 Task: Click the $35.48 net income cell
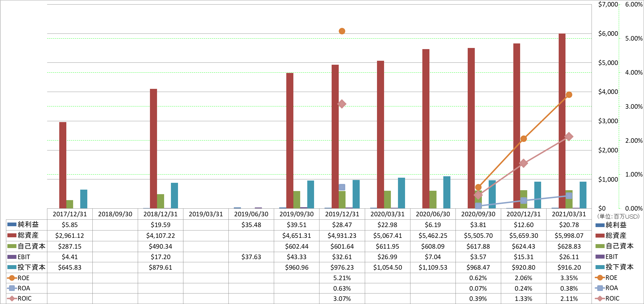coord(251,225)
